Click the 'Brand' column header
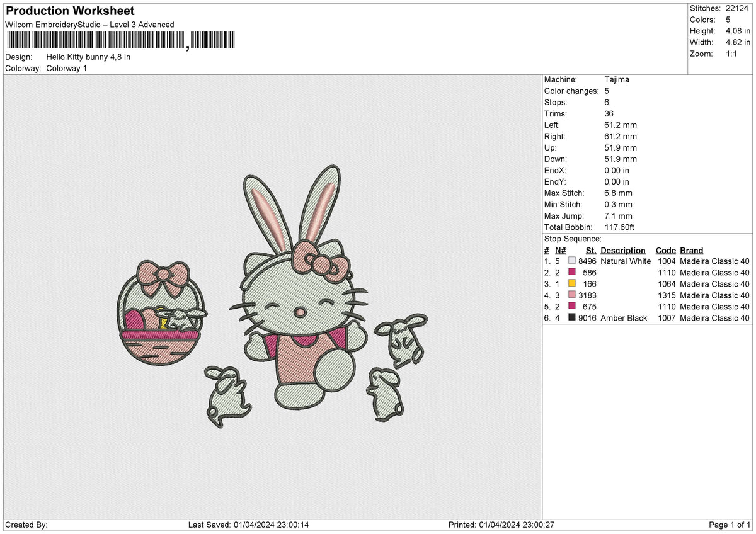The image size is (756, 534). [x=691, y=251]
